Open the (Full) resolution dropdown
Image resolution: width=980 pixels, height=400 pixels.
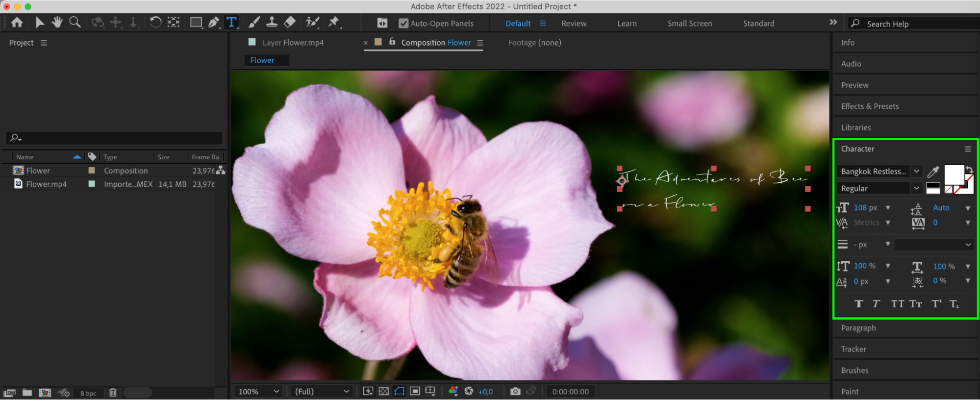coord(322,391)
